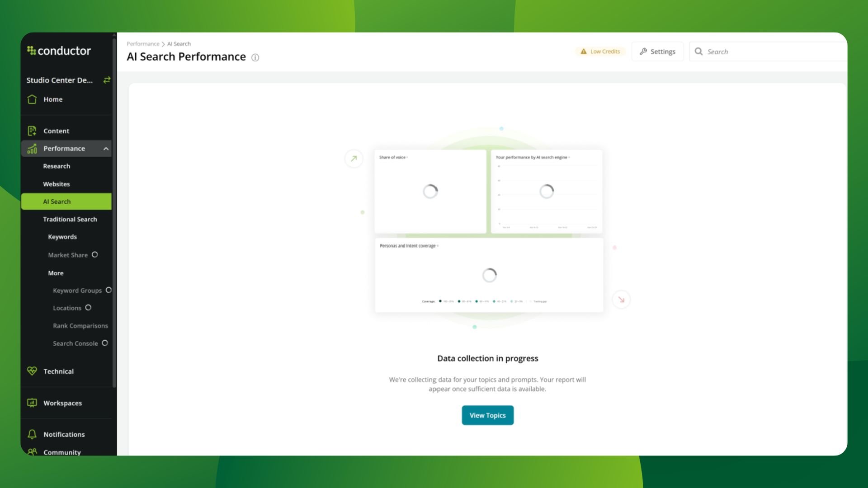
Task: Click the Community people icon
Action: [x=32, y=452]
